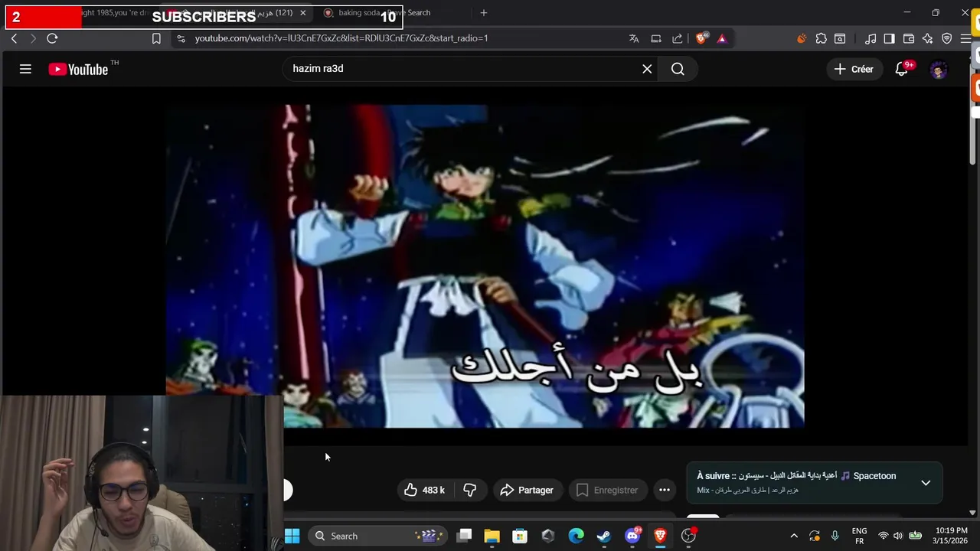Share video using Partager button
The height and width of the screenshot is (551, 980).
[527, 490]
